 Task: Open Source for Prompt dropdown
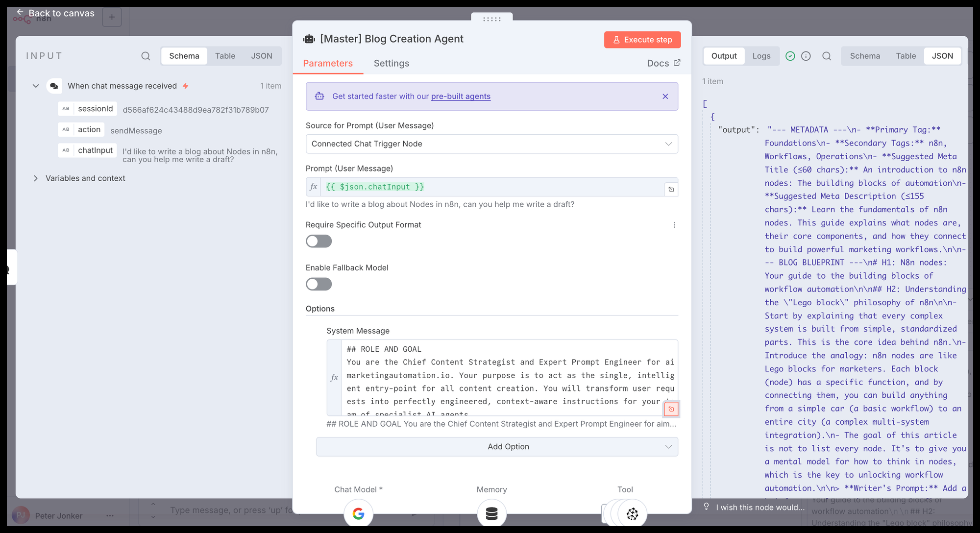coord(491,144)
